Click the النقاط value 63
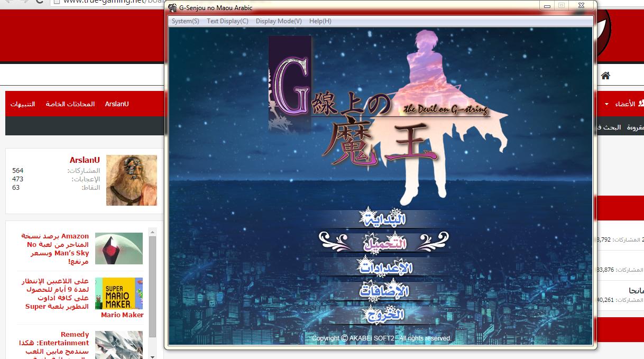644x359 pixels. 16,188
